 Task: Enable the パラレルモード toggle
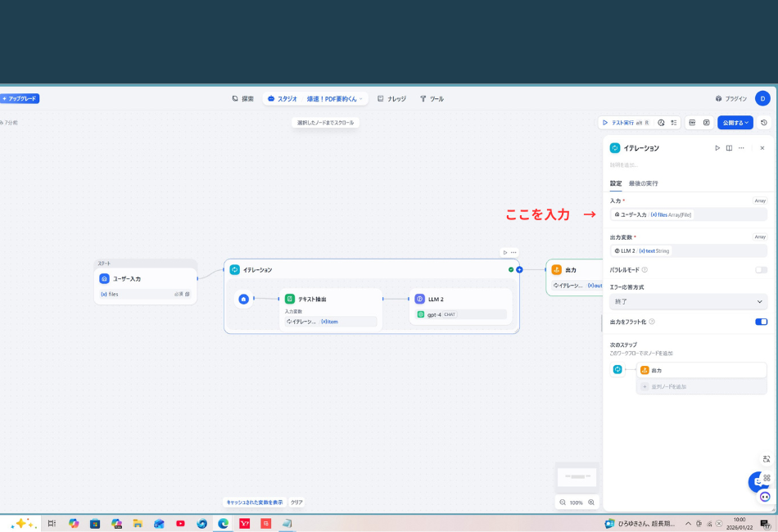761,269
